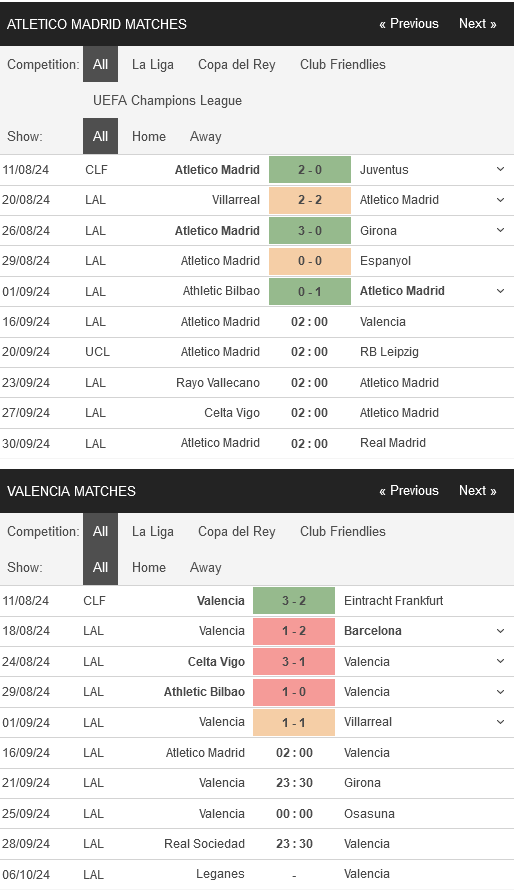The image size is (514, 894).
Task: Open the 2 - 0 score against Juventus
Action: [x=310, y=170]
